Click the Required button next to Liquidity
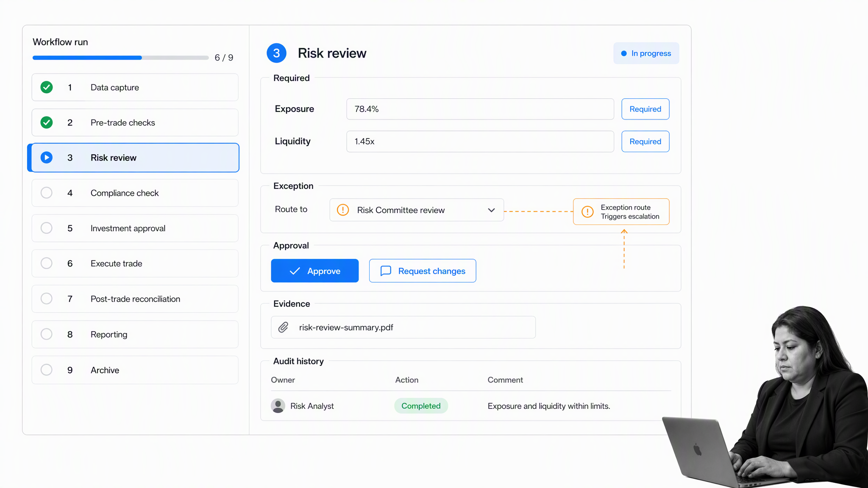The image size is (868, 488). click(645, 141)
